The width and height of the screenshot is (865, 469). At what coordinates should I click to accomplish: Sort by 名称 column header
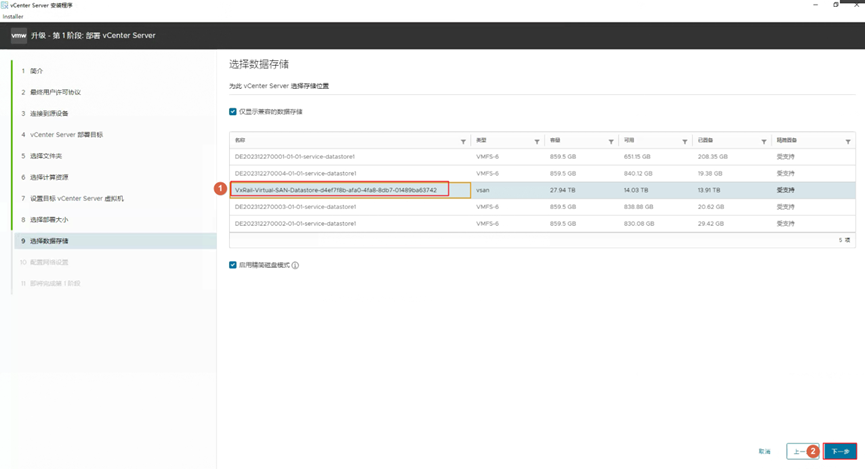tap(240, 141)
